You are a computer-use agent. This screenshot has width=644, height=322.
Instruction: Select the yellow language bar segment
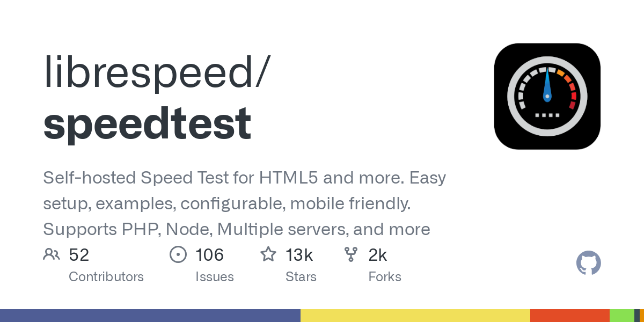tap(415, 316)
